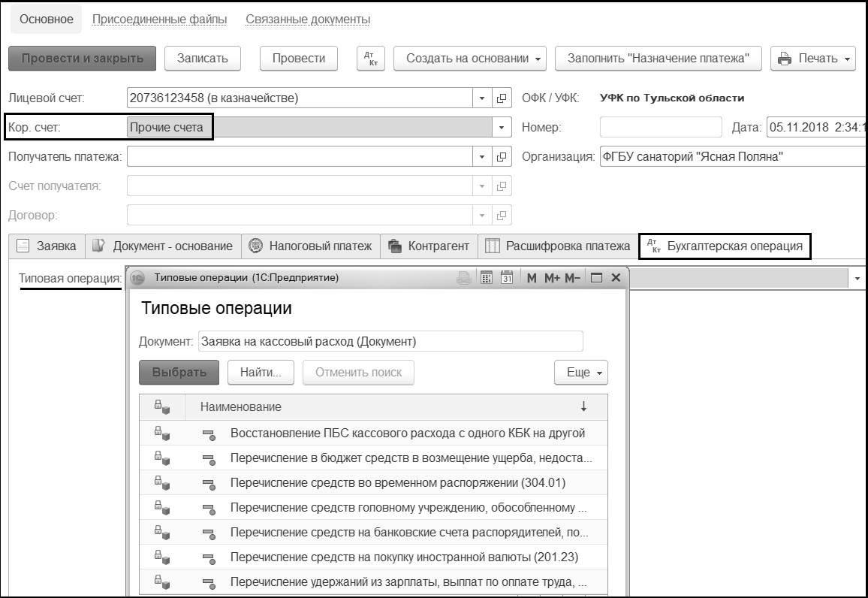868x598 pixels.
Task: Select Перечисление средств во временном распоряжении (304.01)
Action: [374, 483]
